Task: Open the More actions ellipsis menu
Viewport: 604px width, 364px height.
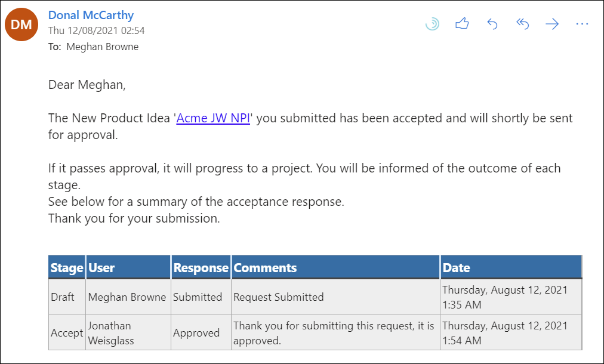Action: (582, 24)
